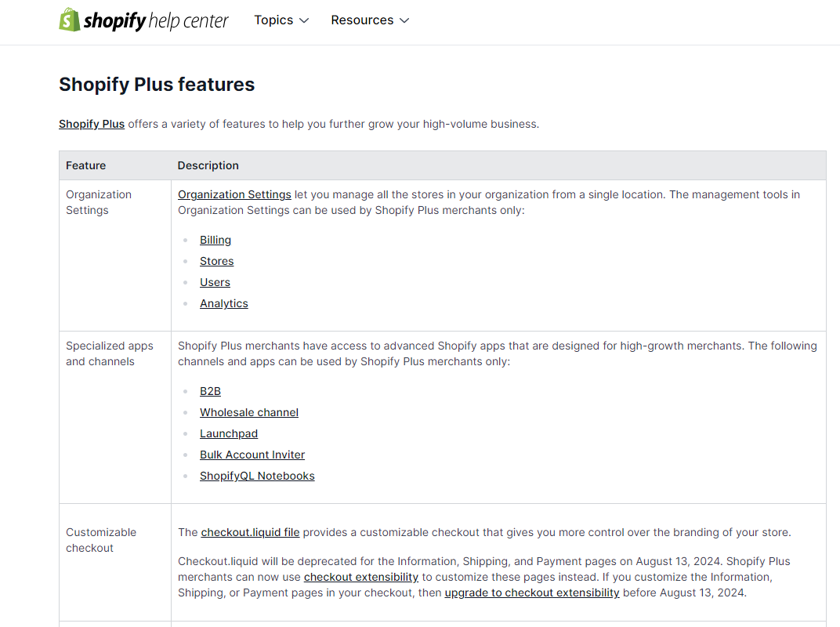Viewport: 840px width, 627px height.
Task: Open the Users link
Action: tap(215, 282)
